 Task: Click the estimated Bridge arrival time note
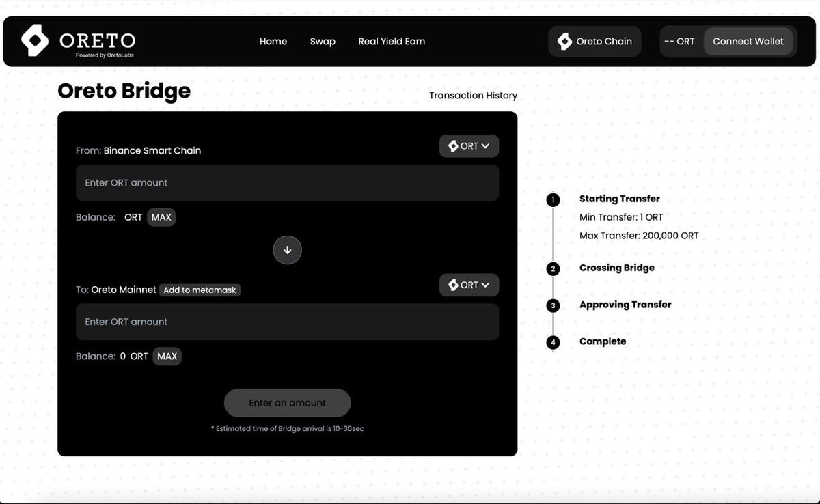pos(287,428)
